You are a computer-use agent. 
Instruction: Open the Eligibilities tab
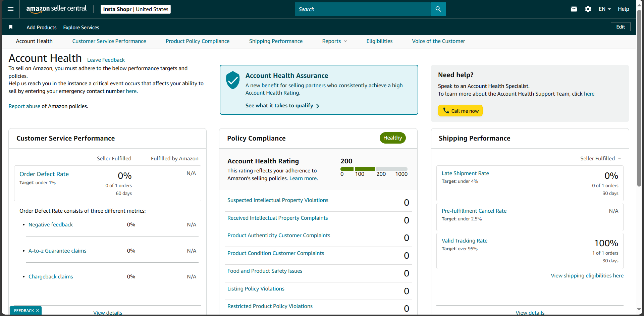(x=379, y=41)
